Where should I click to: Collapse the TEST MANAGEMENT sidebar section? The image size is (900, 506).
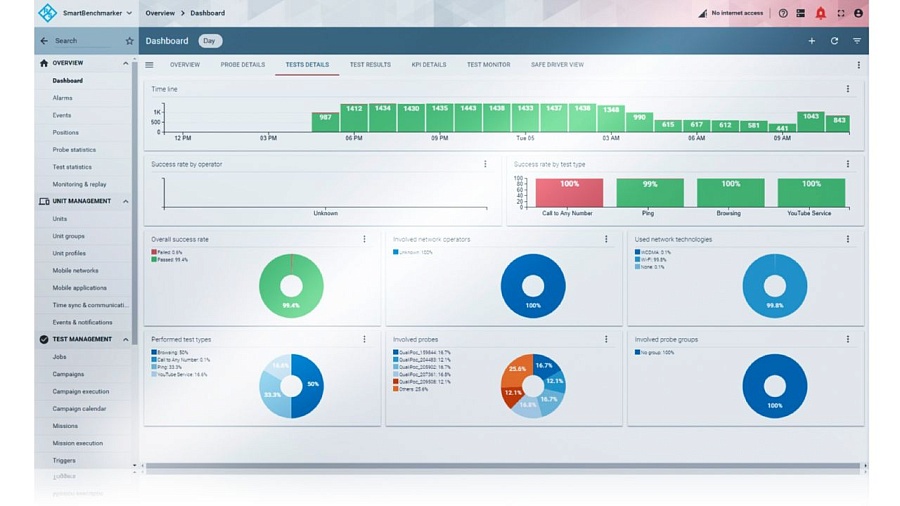coord(125,339)
